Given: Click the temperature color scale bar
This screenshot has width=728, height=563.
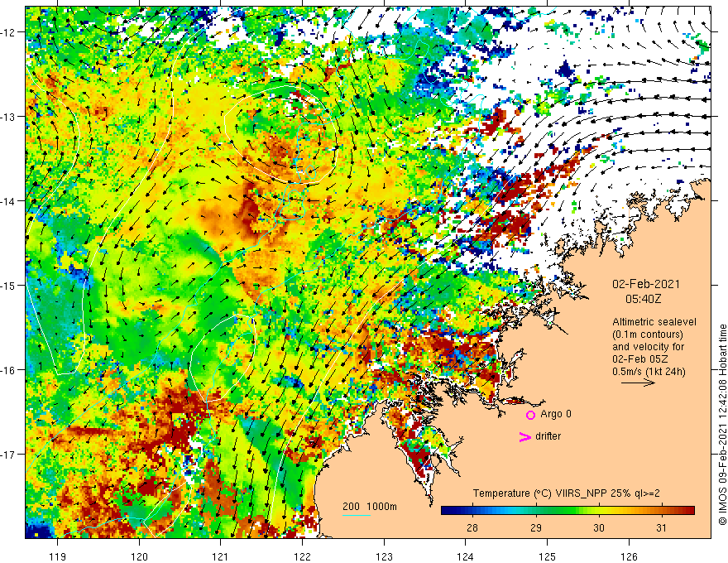Looking at the screenshot, I should click(x=568, y=510).
